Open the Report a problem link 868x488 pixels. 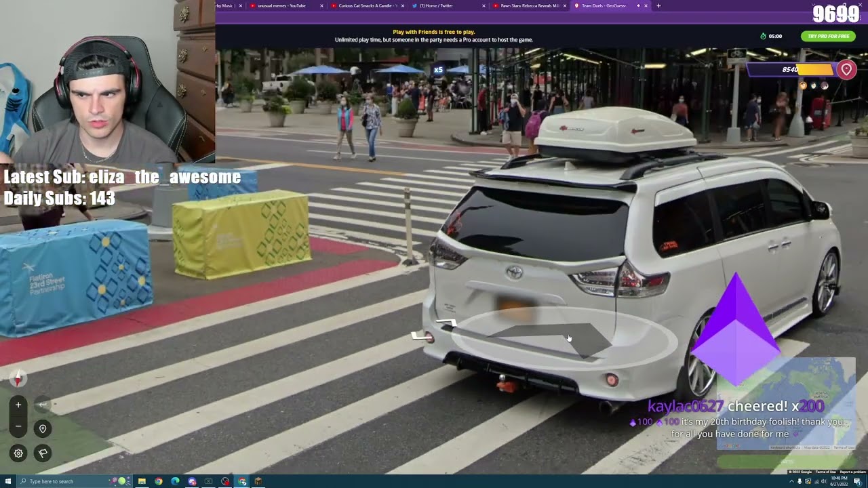coord(852,472)
